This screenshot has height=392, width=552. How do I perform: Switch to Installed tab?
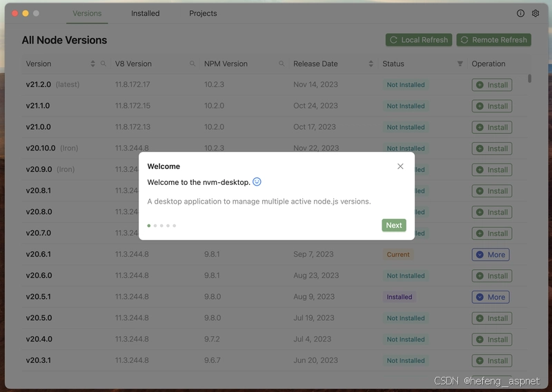[x=146, y=13]
